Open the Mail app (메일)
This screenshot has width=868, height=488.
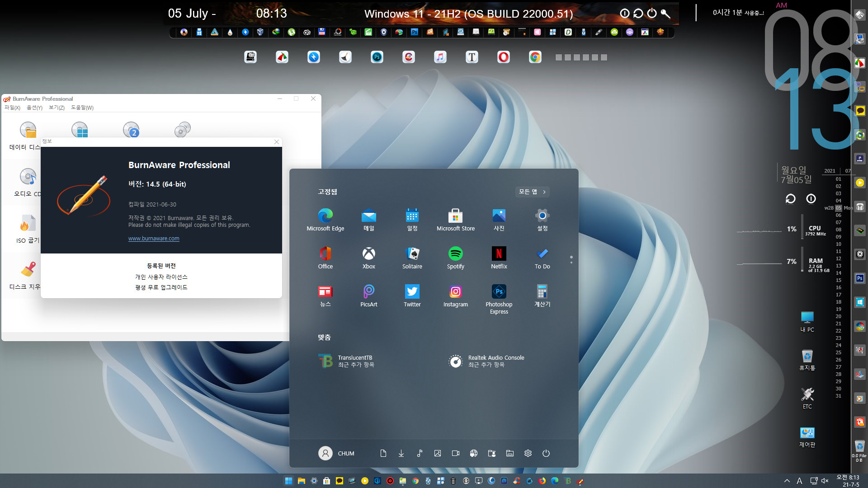(x=369, y=220)
